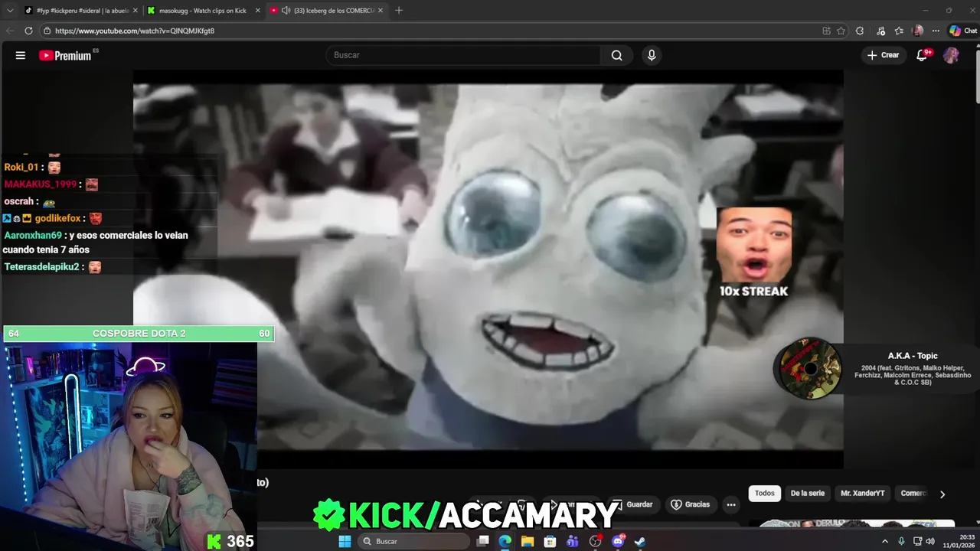Viewport: 980px width, 551px height.
Task: Select the Iceberg de los COMERCIALES tab
Action: point(328,10)
